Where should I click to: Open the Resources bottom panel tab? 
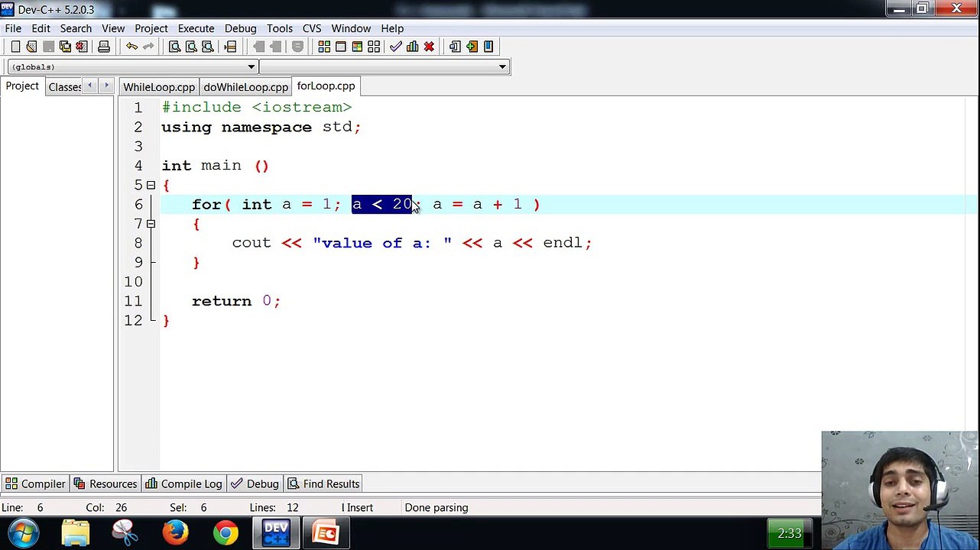(x=105, y=484)
